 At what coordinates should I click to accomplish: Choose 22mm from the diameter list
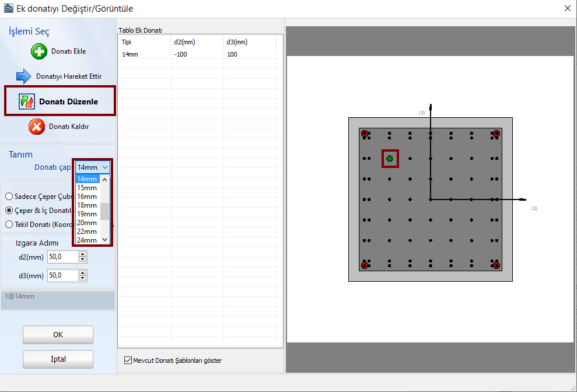point(87,232)
